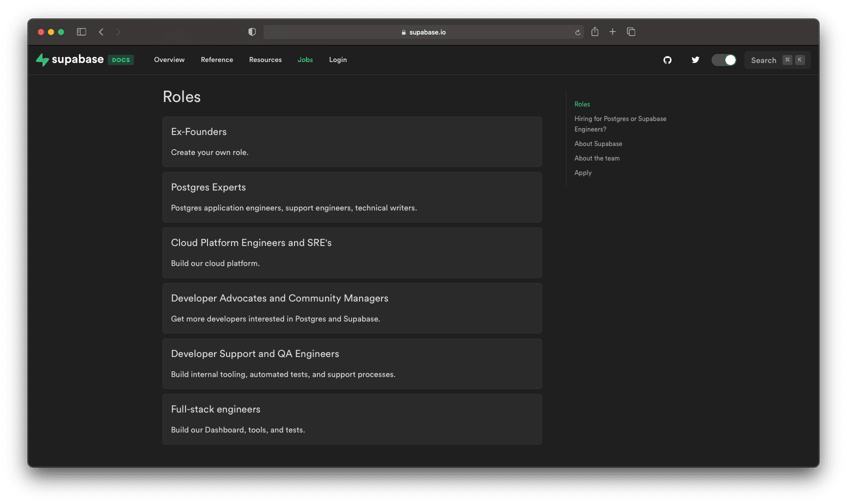
Task: Jump to About Supabase section
Action: pos(598,143)
